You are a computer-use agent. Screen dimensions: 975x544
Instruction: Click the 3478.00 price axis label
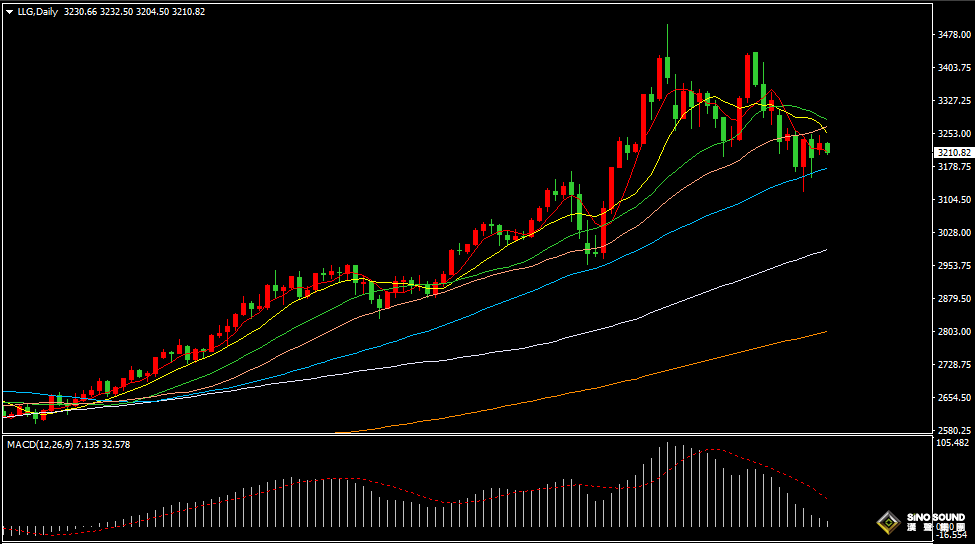pos(953,35)
